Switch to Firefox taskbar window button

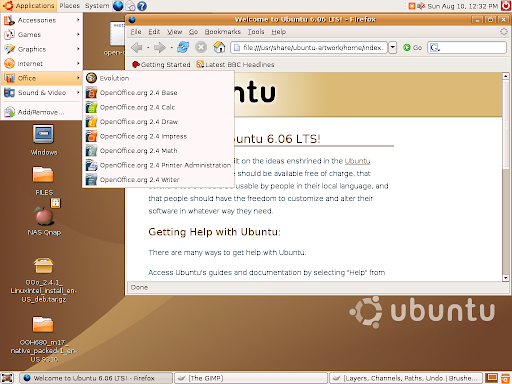click(96, 378)
